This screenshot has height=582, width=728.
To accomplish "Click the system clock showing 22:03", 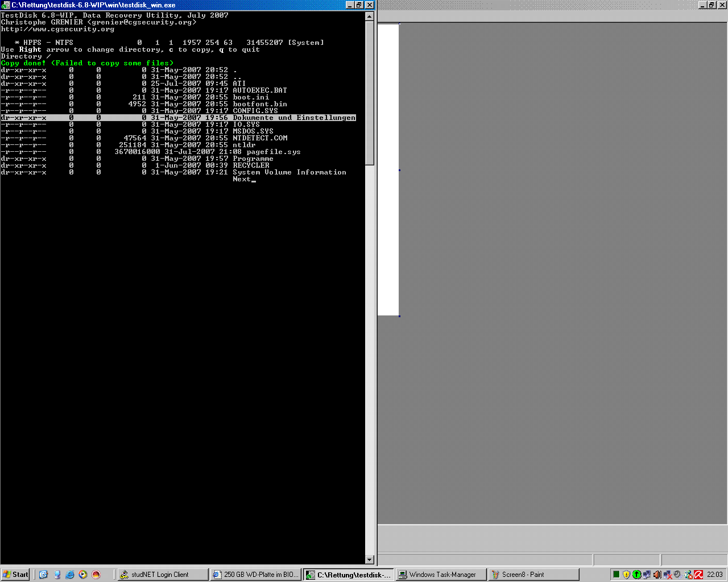I will click(715, 575).
